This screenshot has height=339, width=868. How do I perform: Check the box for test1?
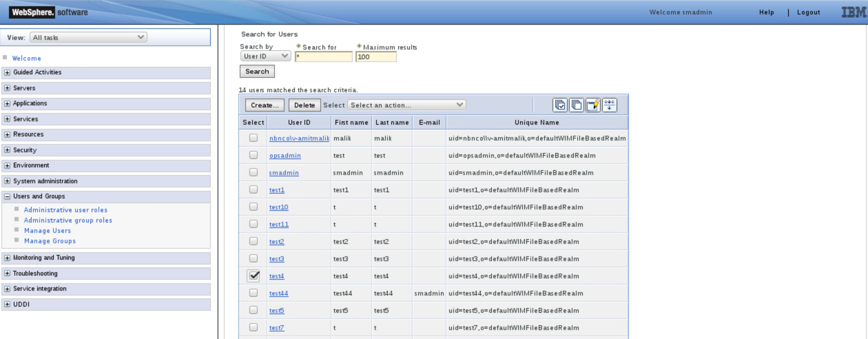pyautogui.click(x=254, y=189)
